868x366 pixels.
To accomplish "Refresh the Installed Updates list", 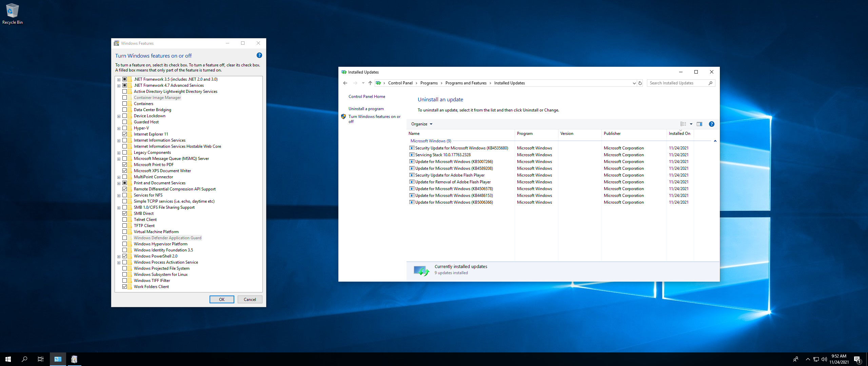I will (640, 83).
